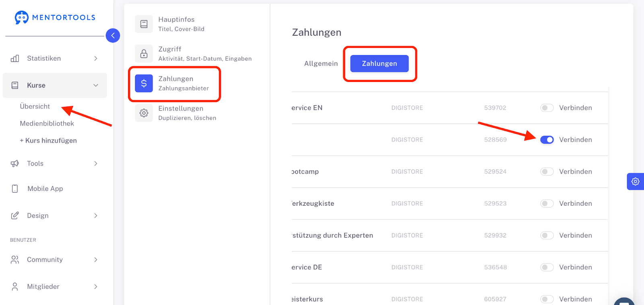The height and width of the screenshot is (305, 644).
Task: Click the Community people icon
Action: coord(15,260)
